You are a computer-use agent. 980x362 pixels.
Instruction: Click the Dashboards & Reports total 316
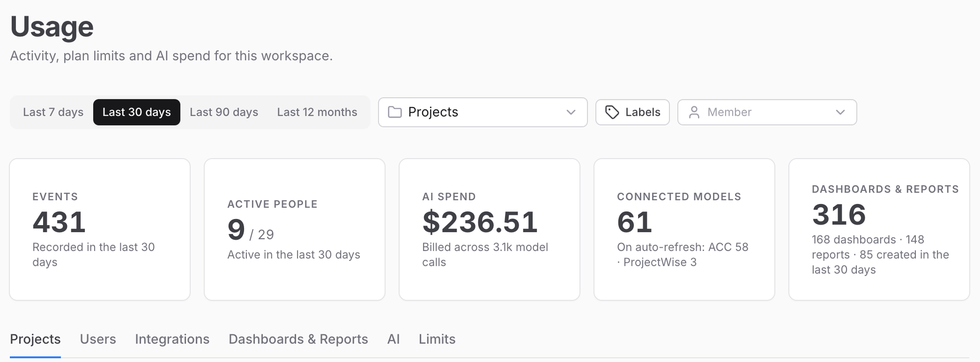(839, 214)
